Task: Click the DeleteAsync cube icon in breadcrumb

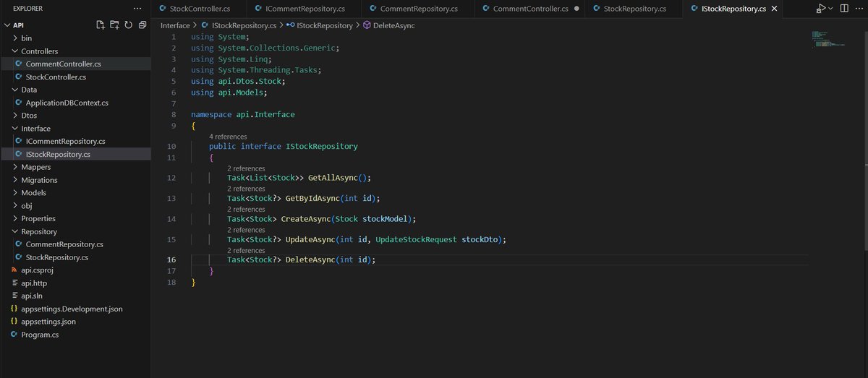Action: point(367,25)
